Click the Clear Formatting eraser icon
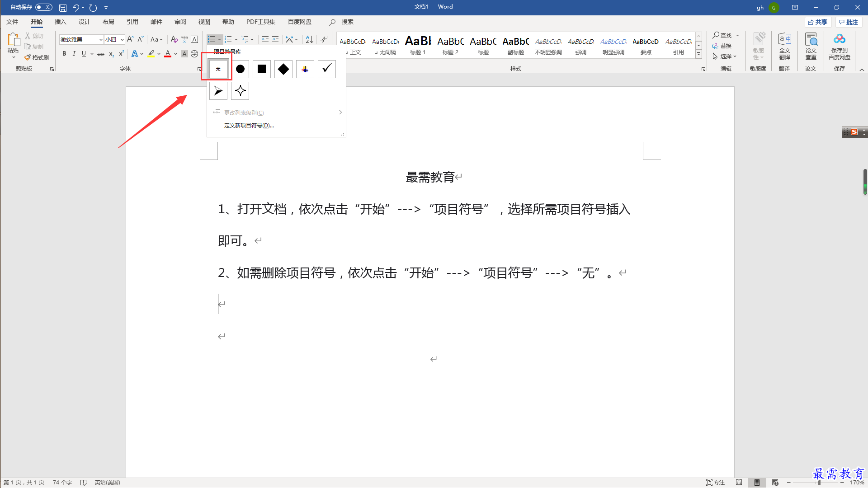The height and width of the screenshot is (488, 868). [174, 39]
